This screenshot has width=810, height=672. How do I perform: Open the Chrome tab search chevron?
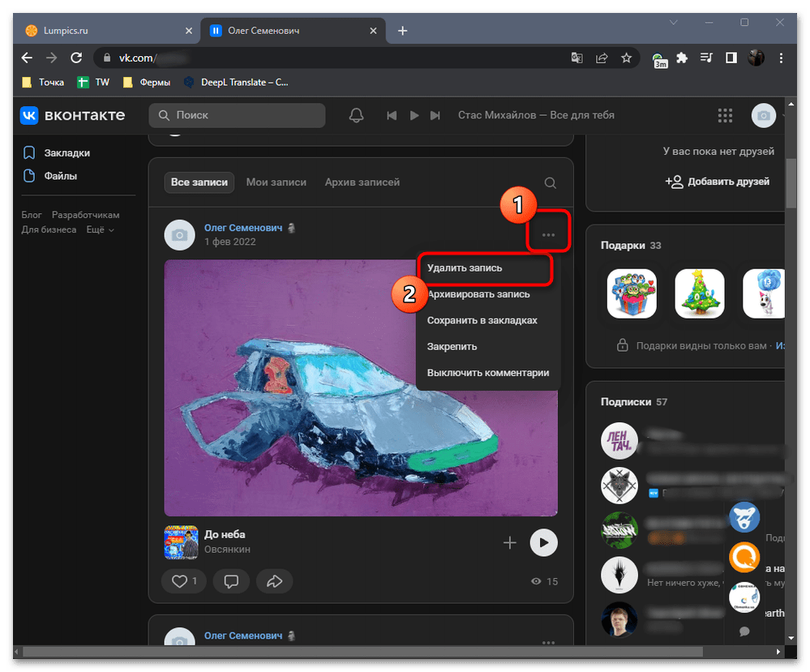673,23
